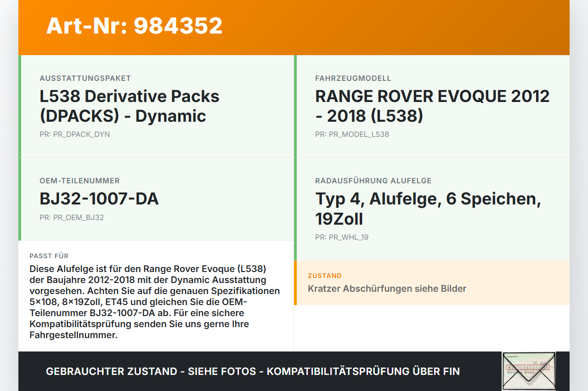
Task: Click the orange ZUSTAND label
Action: point(324,276)
